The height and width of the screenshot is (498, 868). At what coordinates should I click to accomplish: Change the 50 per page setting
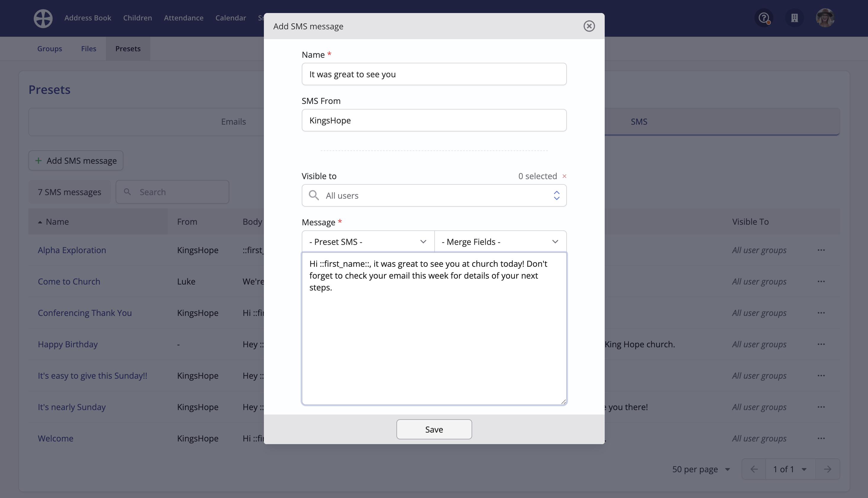point(701,469)
